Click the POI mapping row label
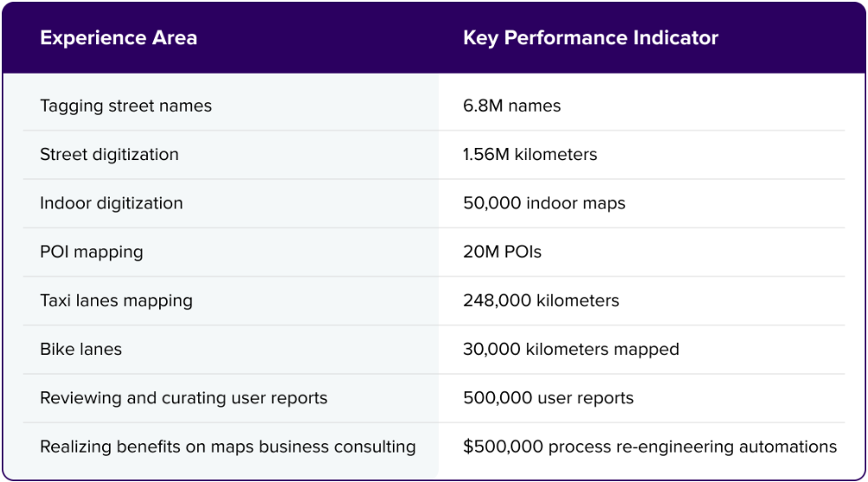868x482 pixels. (x=92, y=253)
